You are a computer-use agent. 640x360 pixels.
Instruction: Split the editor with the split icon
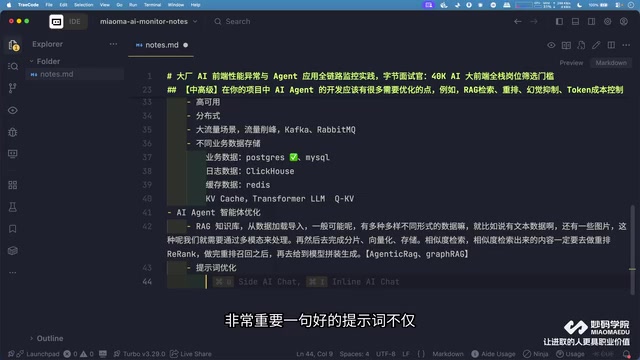[x=611, y=45]
